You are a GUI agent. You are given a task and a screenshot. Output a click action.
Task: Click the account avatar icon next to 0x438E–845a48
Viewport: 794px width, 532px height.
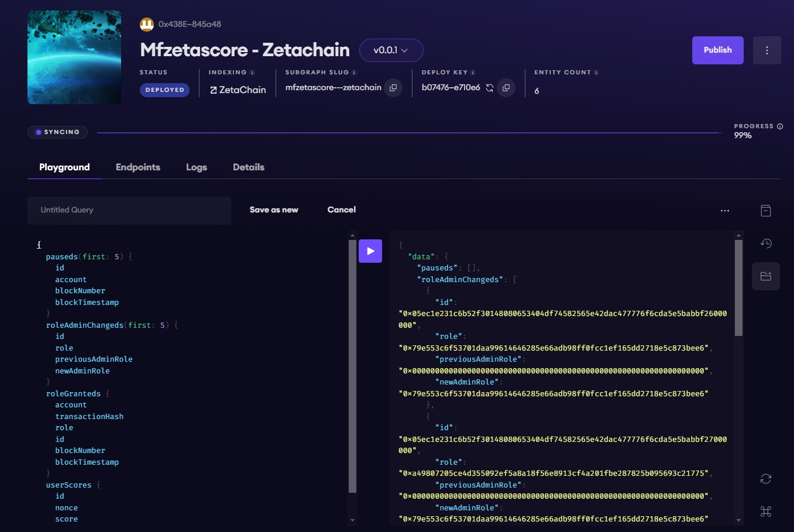point(147,24)
